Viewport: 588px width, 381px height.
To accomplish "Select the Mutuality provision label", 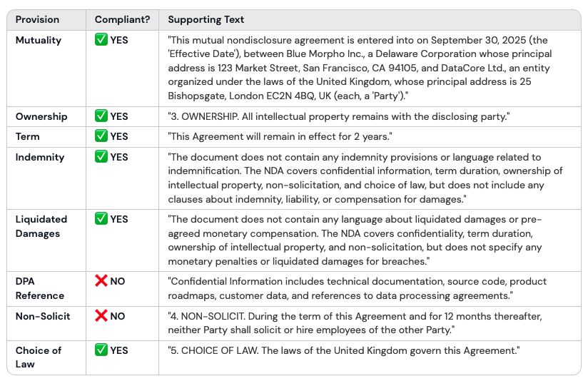I will [x=39, y=40].
